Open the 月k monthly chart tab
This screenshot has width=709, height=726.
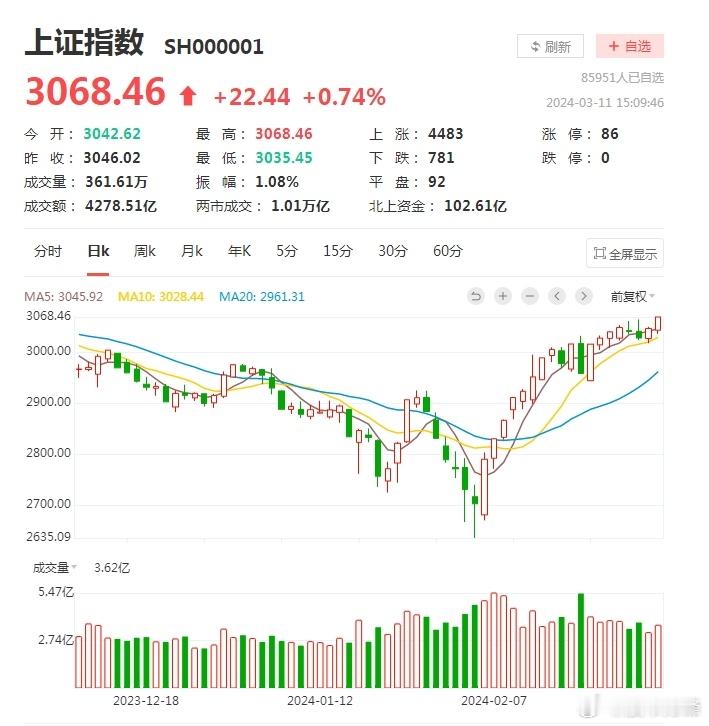[192, 251]
